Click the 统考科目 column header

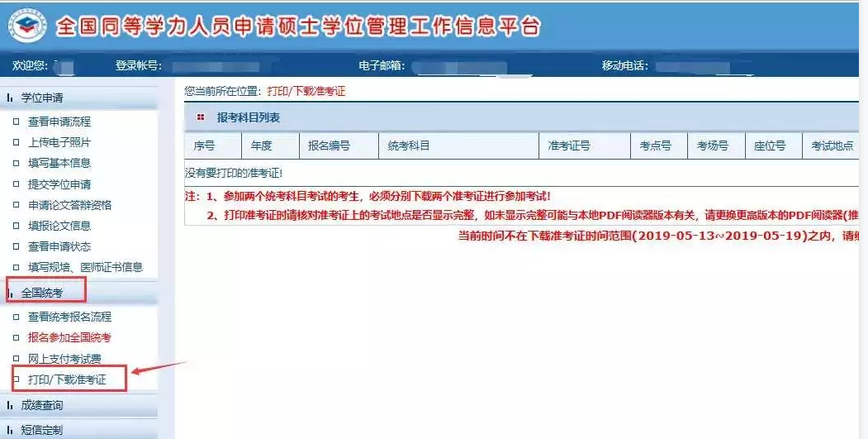(409, 146)
